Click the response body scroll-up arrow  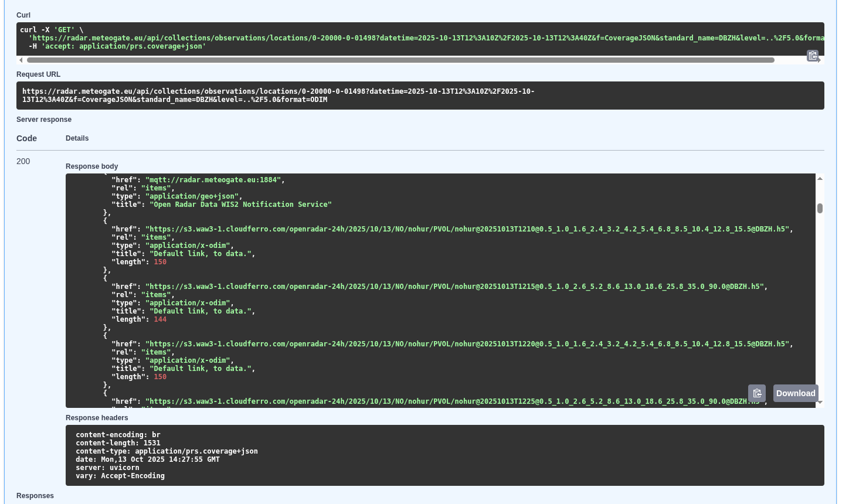point(820,178)
